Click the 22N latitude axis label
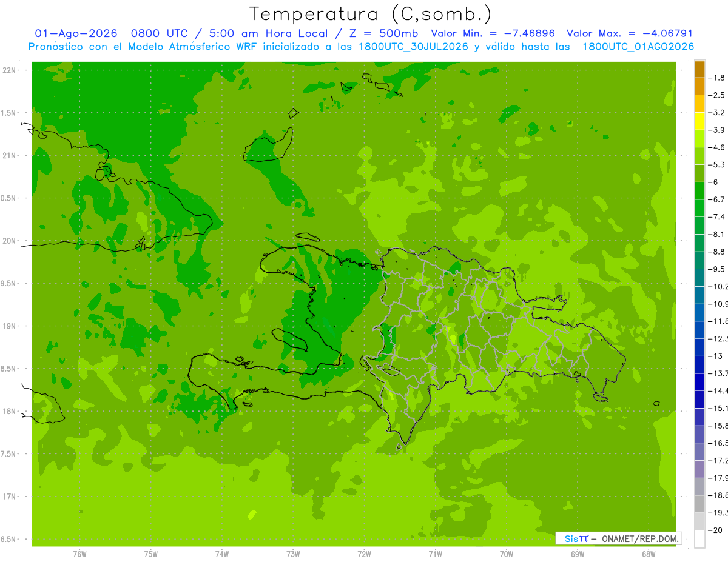The height and width of the screenshot is (562, 728). pos(10,70)
